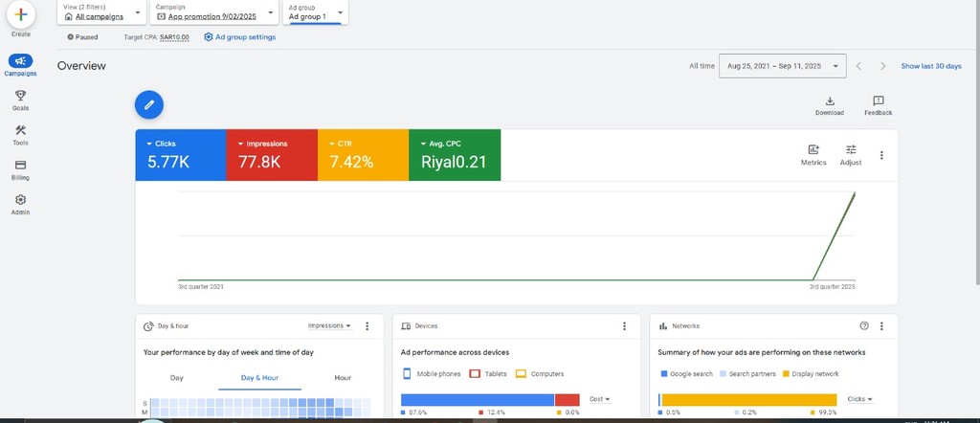Open the Billing card icon
The height and width of the screenshot is (423, 980).
(20, 166)
